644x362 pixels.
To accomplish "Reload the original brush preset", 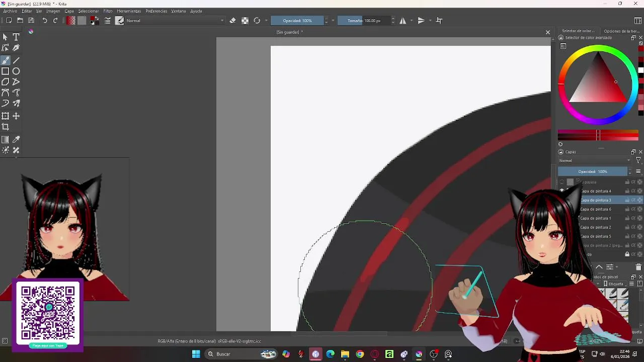I will click(257, 21).
